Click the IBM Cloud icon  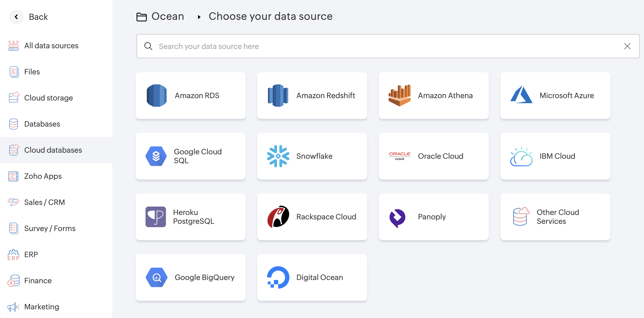tap(521, 157)
